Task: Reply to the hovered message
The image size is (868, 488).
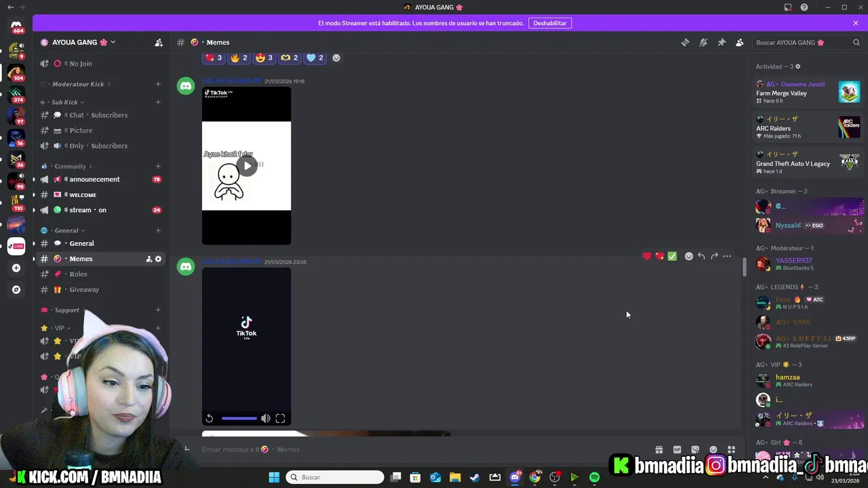Action: (x=701, y=256)
